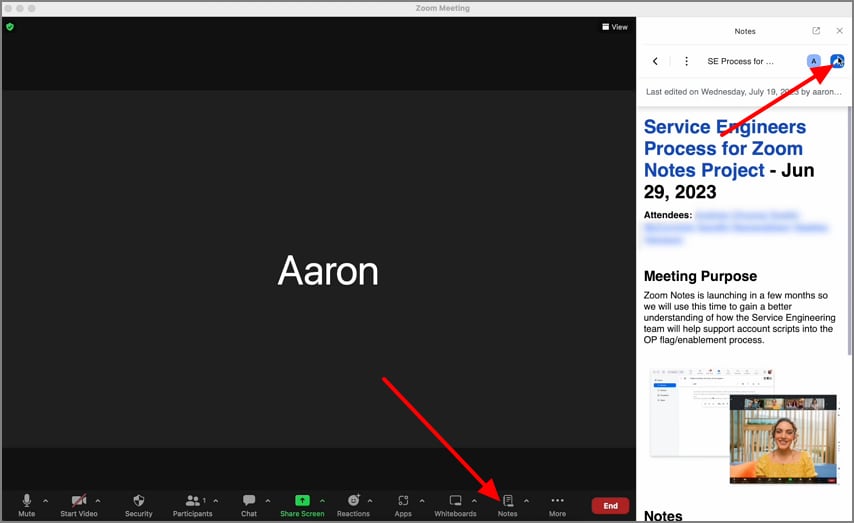Screen dimensions: 854x523
Task: Click the green encryption shield icon
Action: tap(10, 27)
